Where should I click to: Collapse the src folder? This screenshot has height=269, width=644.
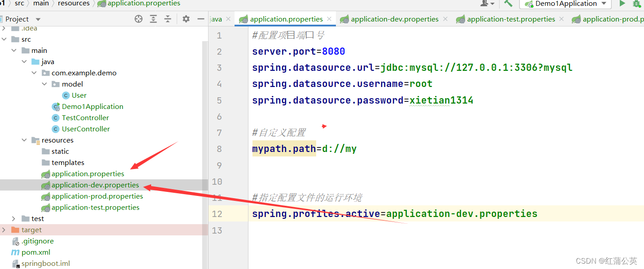4,39
